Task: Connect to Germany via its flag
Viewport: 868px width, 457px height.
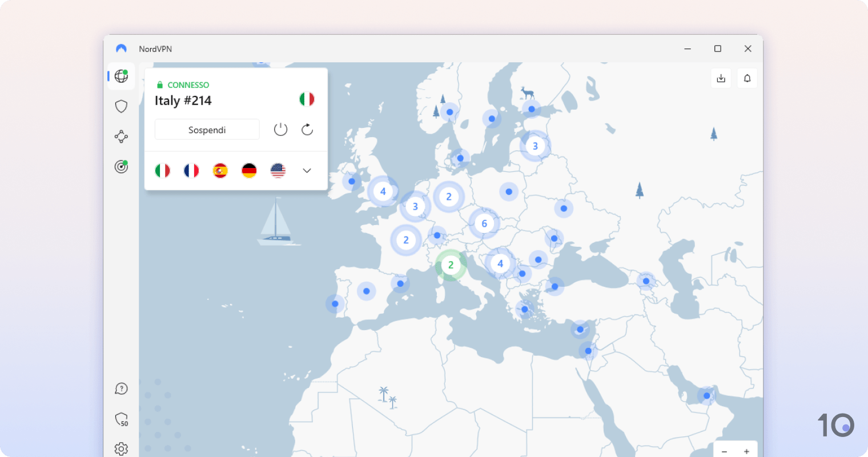Action: (248, 170)
